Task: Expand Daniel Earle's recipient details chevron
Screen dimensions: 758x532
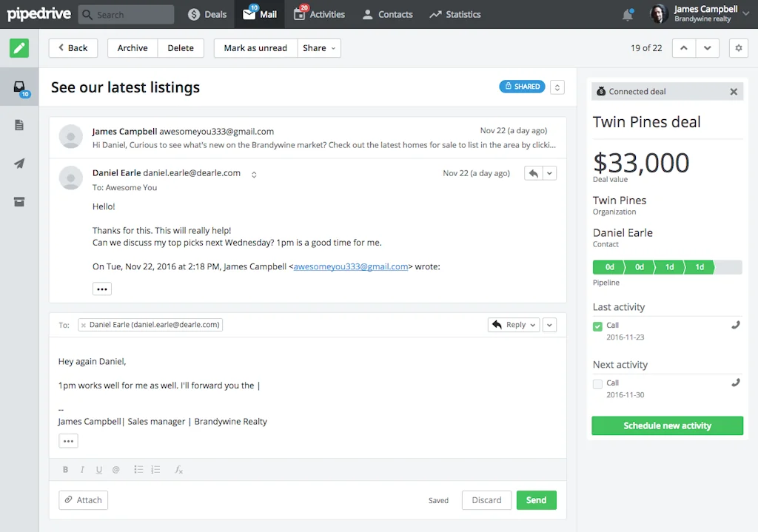Action: pos(254,172)
